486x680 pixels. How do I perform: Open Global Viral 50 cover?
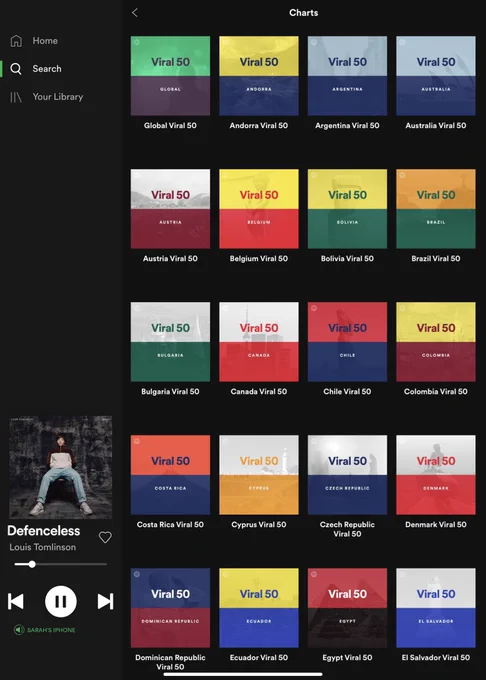click(170, 76)
